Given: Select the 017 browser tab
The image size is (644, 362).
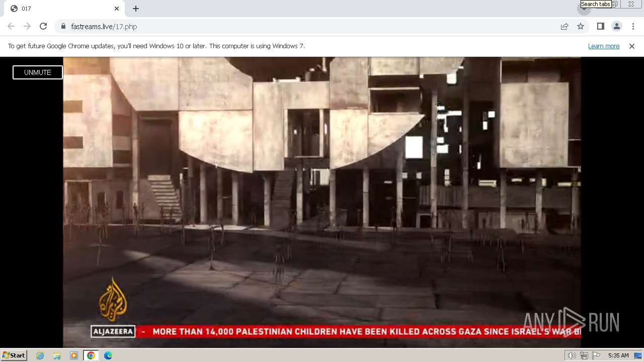Looking at the screenshot, I should 64,9.
